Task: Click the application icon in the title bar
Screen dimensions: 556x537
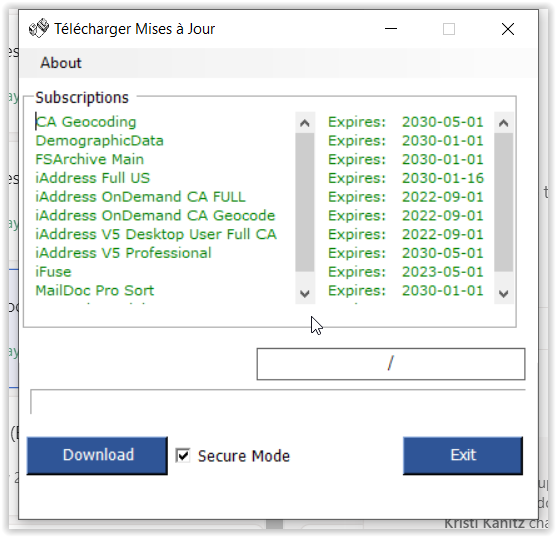Action: coord(39,28)
